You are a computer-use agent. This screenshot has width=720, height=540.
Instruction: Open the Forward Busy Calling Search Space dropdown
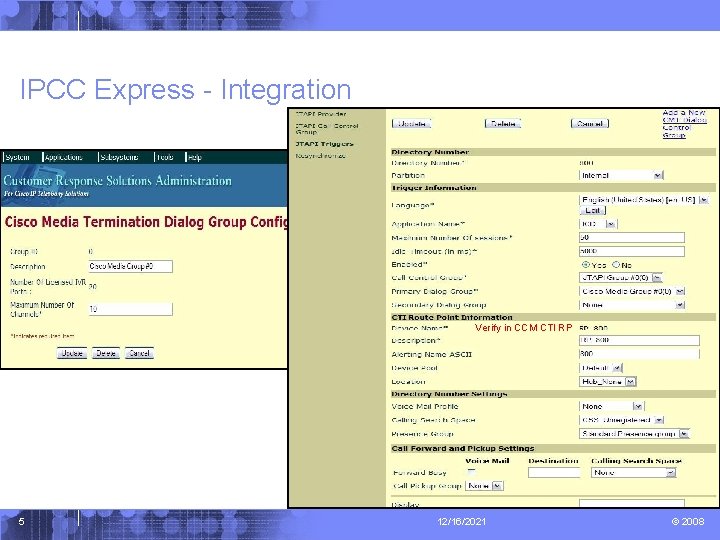(633, 472)
